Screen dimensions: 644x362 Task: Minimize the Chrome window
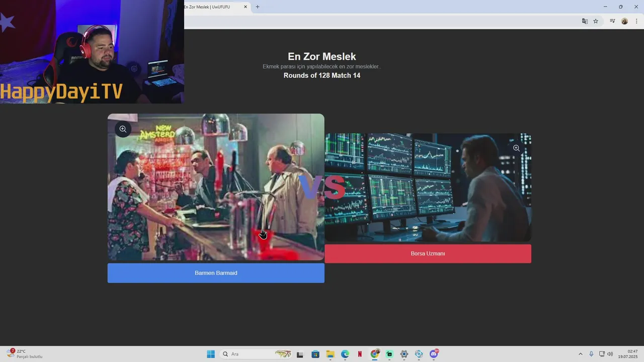pyautogui.click(x=605, y=7)
